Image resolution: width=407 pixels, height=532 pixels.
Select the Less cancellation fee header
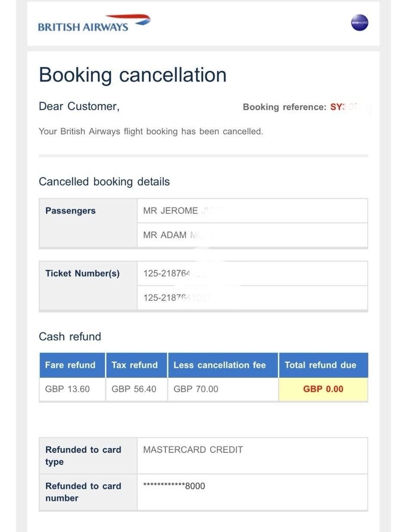[219, 365]
